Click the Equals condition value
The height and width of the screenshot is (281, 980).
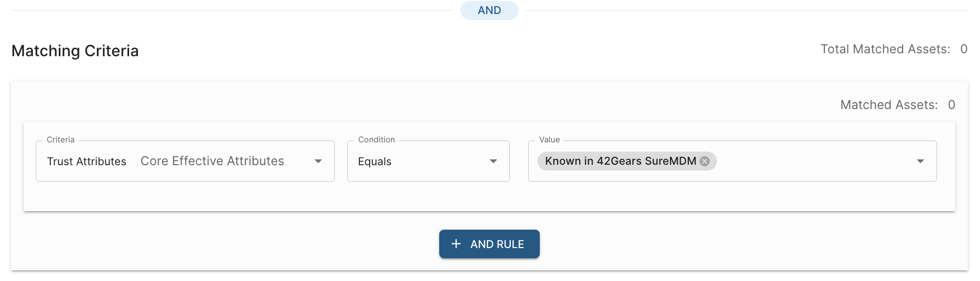(x=374, y=162)
